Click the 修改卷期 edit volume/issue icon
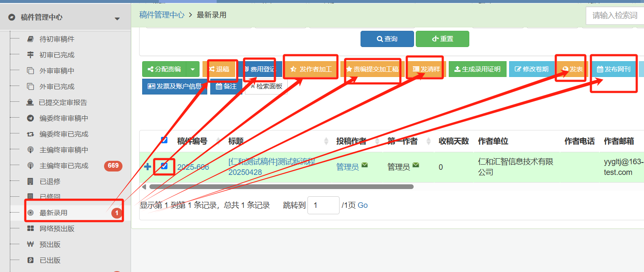Screen dimensions: 644x272 pyautogui.click(x=531, y=69)
